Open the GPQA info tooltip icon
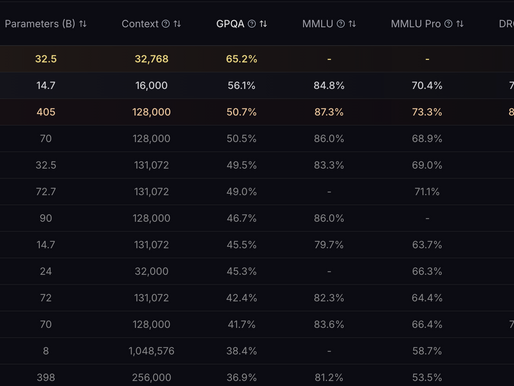Viewport: 514px width, 386px height. pyautogui.click(x=252, y=24)
